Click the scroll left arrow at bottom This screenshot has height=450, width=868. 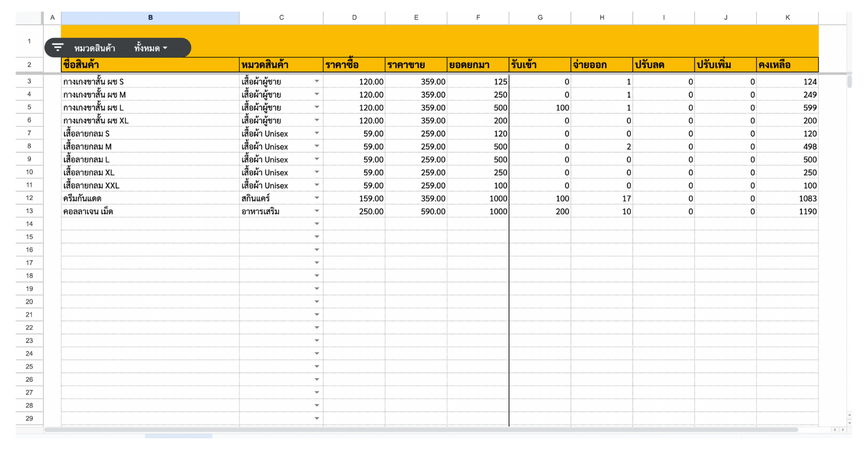[x=835, y=430]
